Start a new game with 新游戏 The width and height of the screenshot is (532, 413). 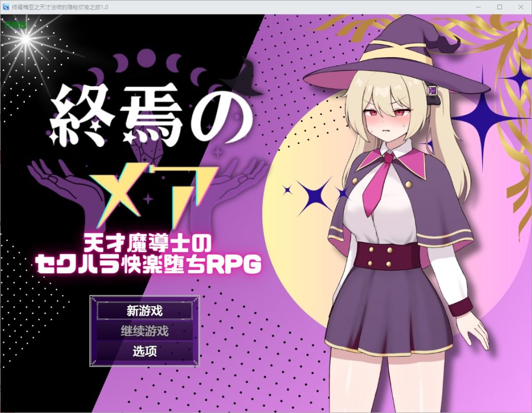coord(144,311)
